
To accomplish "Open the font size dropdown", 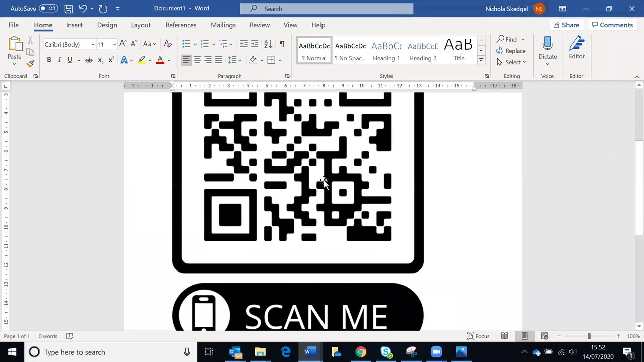I will tap(114, 44).
